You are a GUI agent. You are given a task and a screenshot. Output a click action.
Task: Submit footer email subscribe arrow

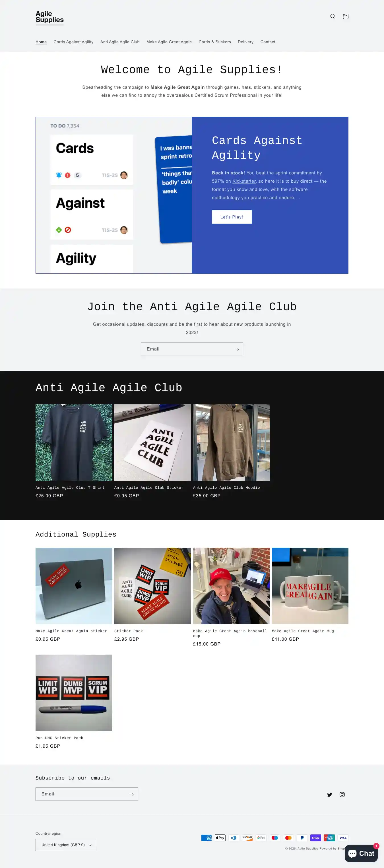(132, 794)
